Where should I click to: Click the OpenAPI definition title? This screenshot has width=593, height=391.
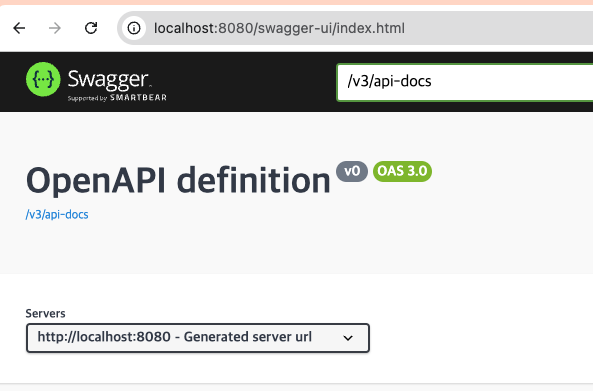[x=178, y=181]
